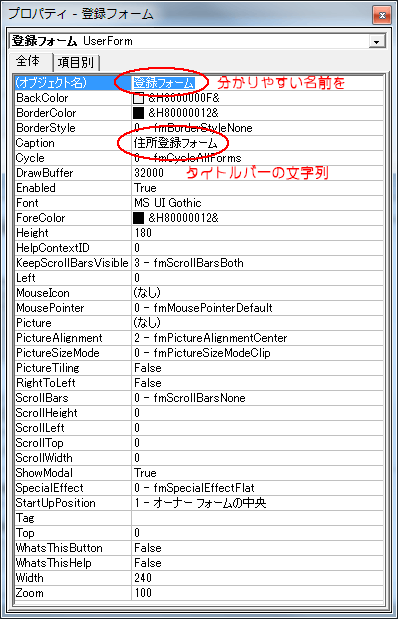Viewport: 398px width, 619px height.
Task: Select the (オブジェクト名) property value field
Action: point(257,83)
